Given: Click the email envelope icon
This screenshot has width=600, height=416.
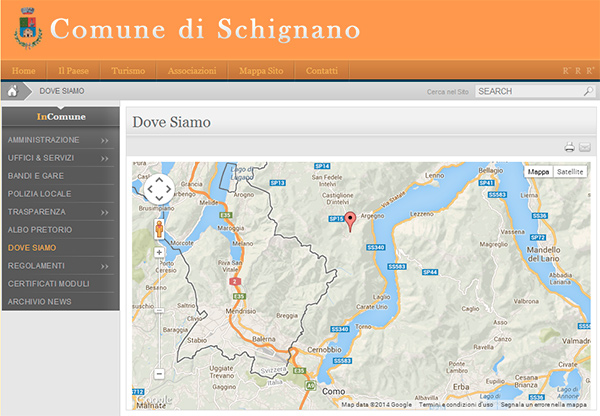Looking at the screenshot, I should click(585, 148).
